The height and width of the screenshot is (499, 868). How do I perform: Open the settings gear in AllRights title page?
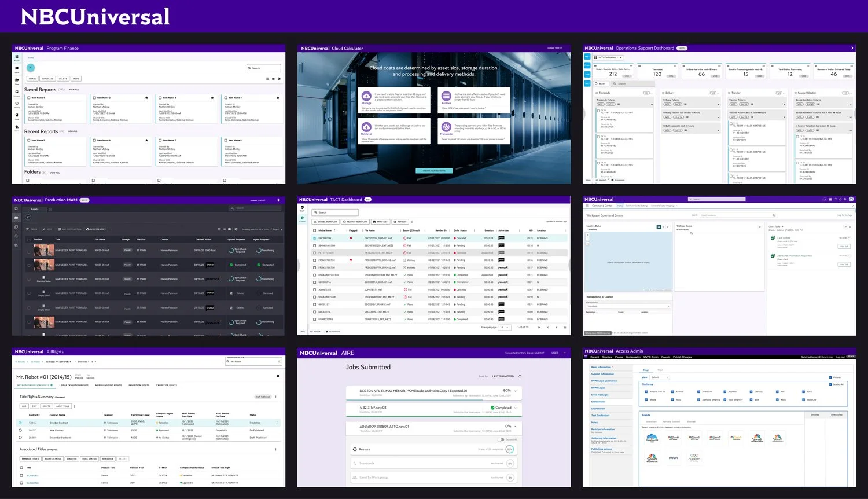278,376
